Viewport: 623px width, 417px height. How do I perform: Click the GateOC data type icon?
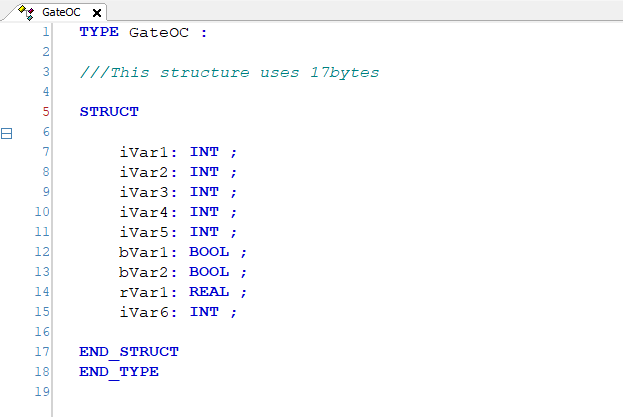pos(26,12)
